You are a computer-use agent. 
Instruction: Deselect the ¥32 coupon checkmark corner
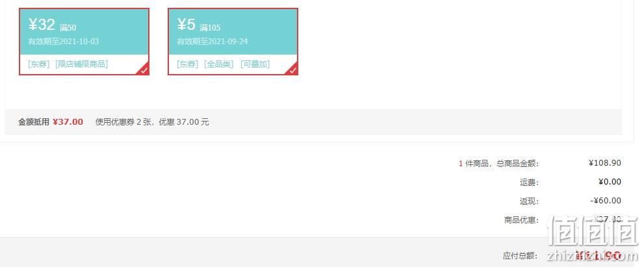point(144,70)
